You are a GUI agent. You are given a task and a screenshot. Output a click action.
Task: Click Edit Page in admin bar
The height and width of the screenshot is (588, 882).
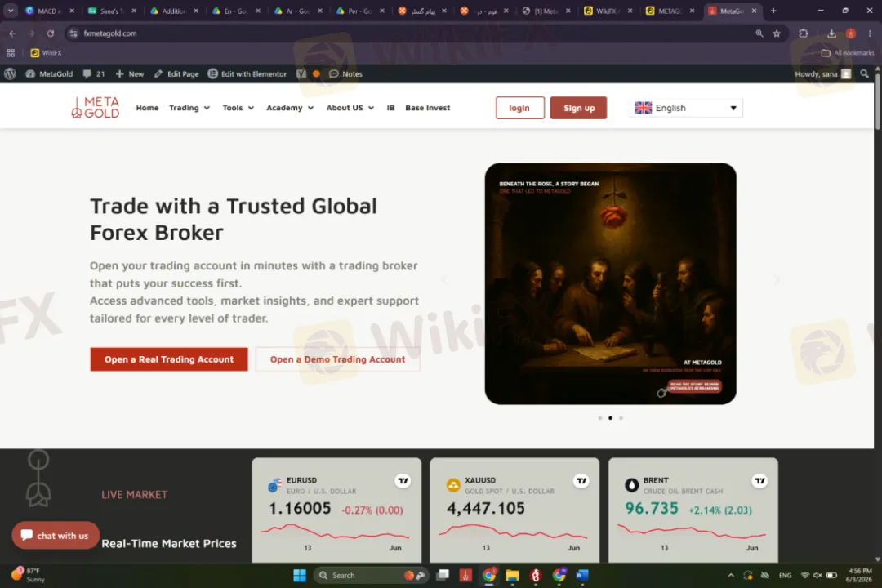click(176, 73)
